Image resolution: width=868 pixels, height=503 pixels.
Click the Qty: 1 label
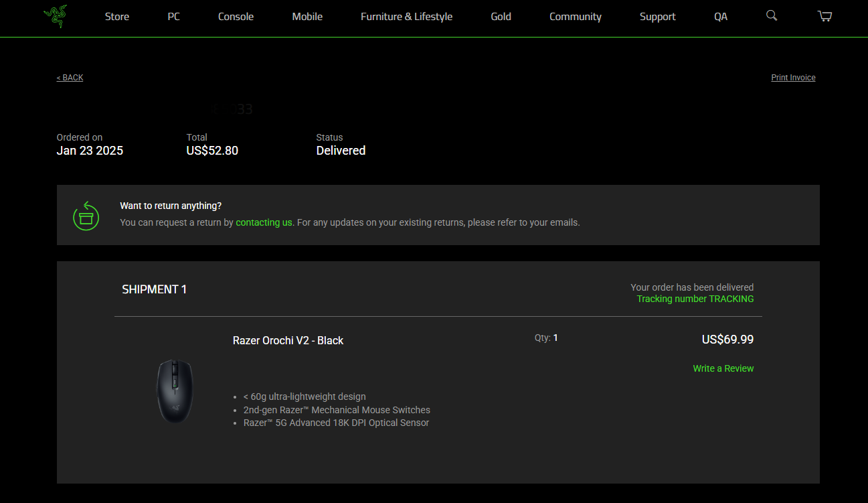coord(546,338)
